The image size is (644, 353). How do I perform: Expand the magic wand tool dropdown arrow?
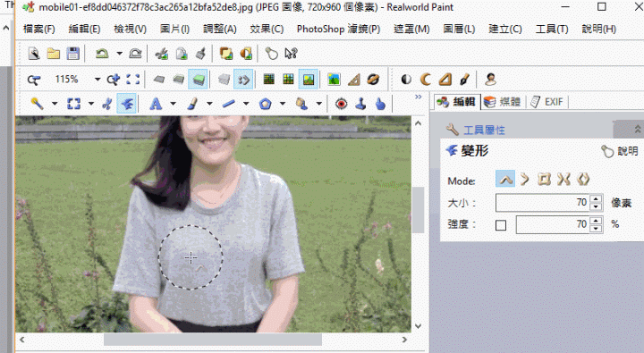55,104
